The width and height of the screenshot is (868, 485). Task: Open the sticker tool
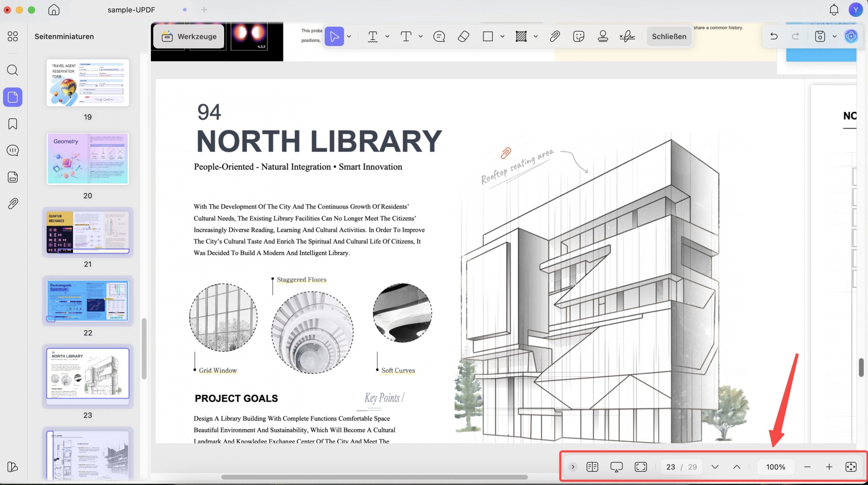pos(578,36)
